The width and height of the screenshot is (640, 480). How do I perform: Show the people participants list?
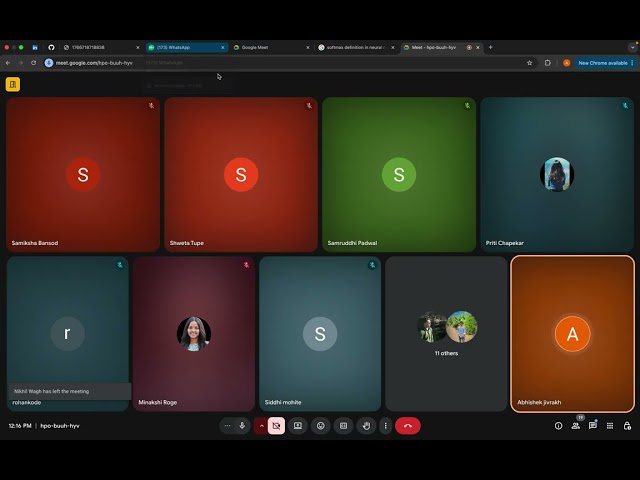click(575, 426)
